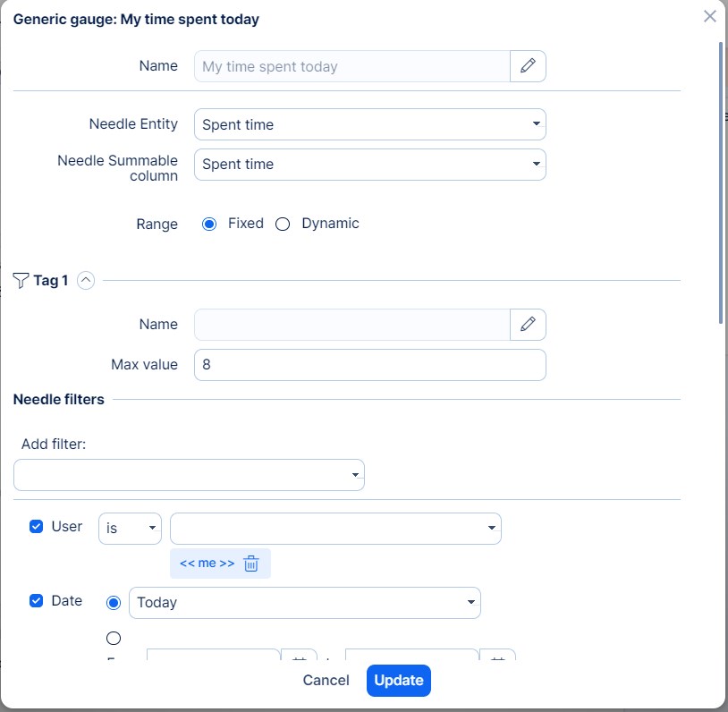
Task: Open the Needle Entity dropdown
Action: 369,124
